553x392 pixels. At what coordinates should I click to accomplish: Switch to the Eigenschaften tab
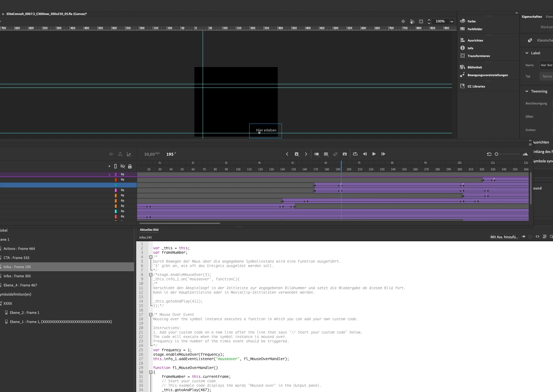pyautogui.click(x=532, y=17)
